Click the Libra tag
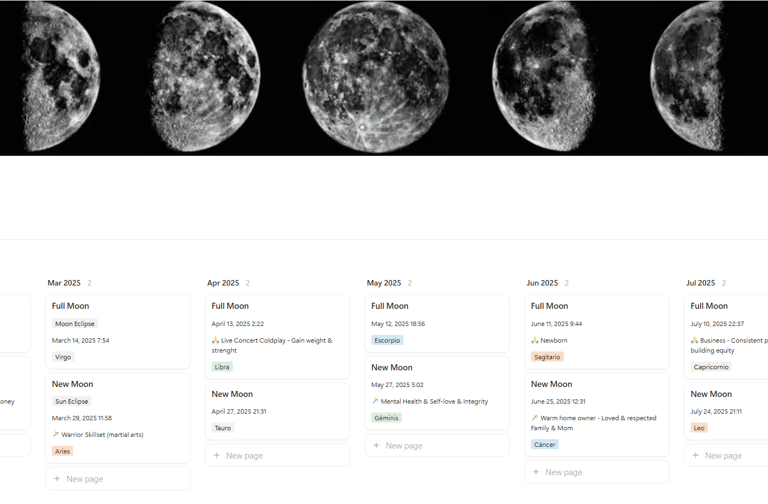 pyautogui.click(x=222, y=367)
